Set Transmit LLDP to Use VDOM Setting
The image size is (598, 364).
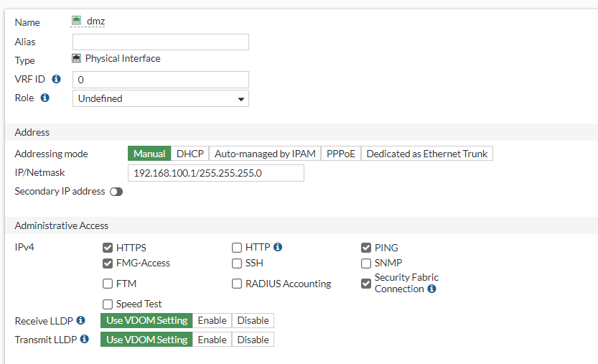pos(146,340)
